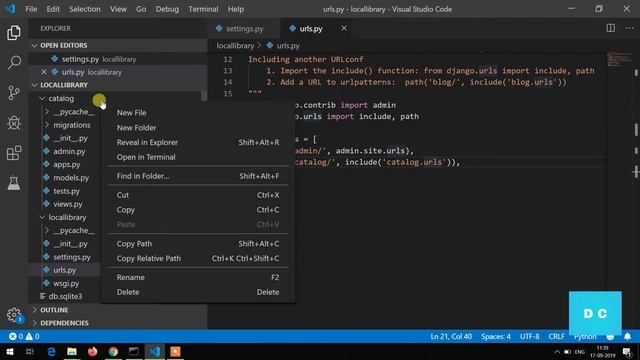Viewport: 640px width, 360px height.
Task: Open File Explorer from the taskbar
Action: click(72, 351)
